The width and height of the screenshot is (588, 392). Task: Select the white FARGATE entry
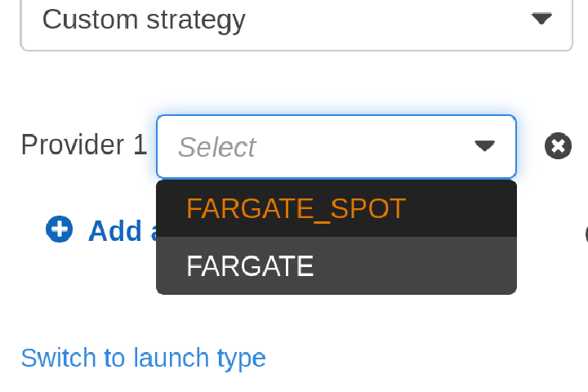pos(250,266)
